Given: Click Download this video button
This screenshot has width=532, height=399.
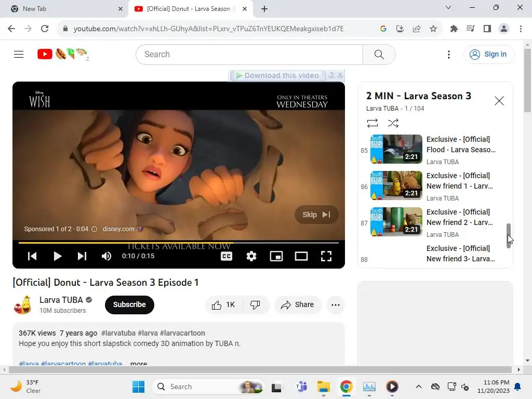Looking at the screenshot, I should [277, 75].
